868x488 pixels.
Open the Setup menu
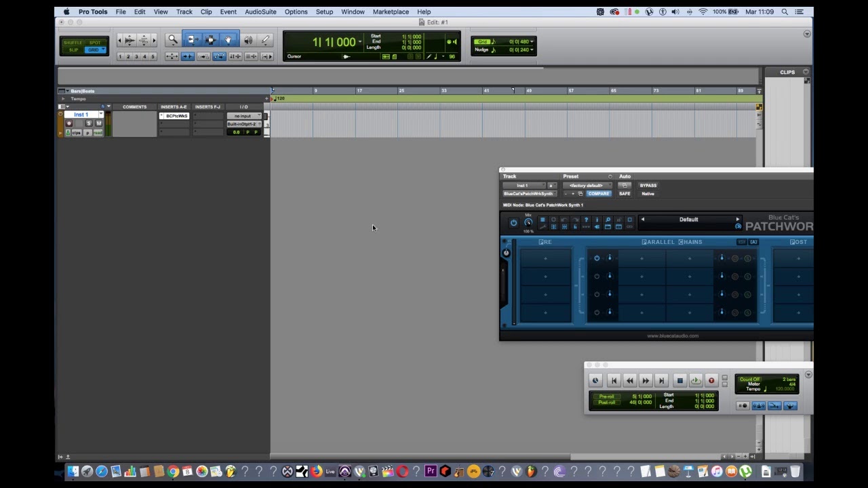[x=324, y=12]
